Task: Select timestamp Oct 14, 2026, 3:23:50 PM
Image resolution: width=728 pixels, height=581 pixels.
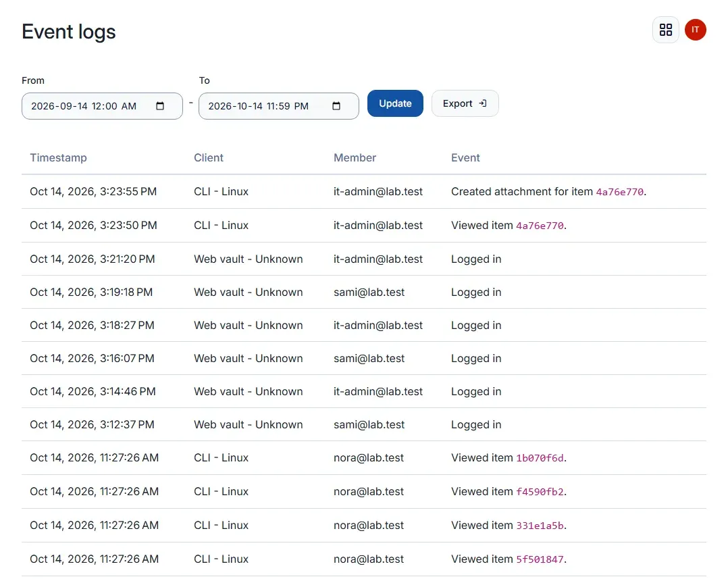Action: [x=93, y=225]
